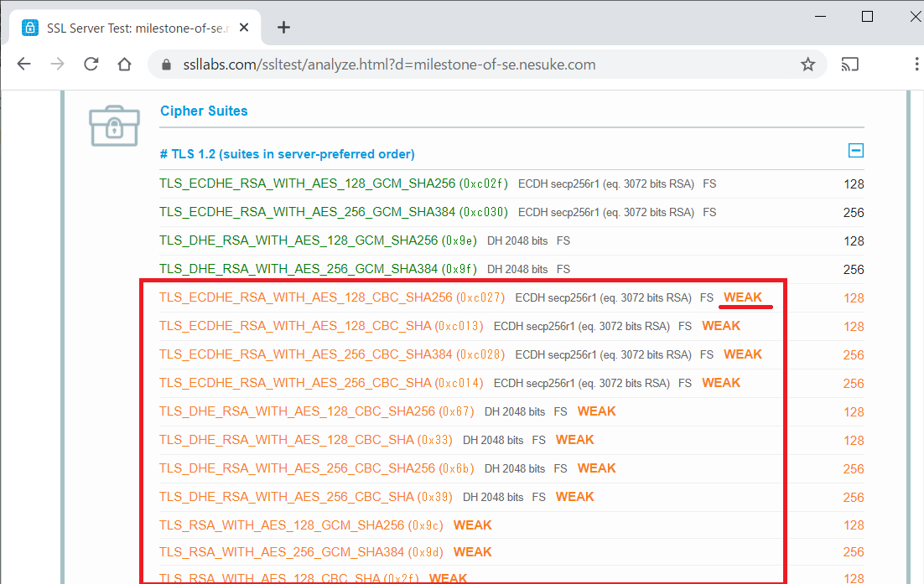Go to the browser home page icon
Viewport: 924px width, 584px height.
(124, 65)
